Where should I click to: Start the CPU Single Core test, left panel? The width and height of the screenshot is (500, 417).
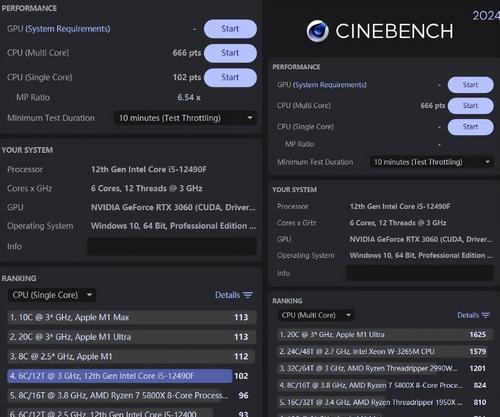[230, 77]
